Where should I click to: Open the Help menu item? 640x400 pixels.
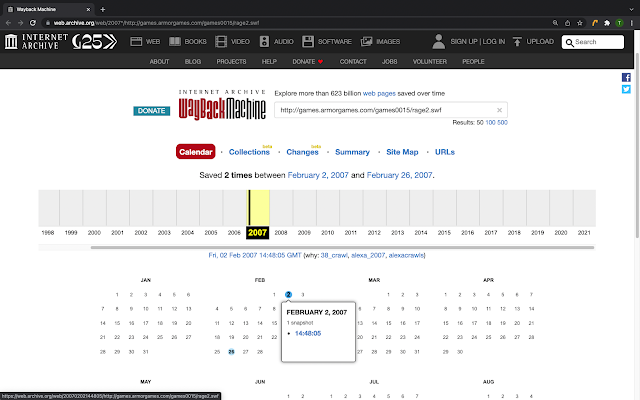[x=269, y=62]
